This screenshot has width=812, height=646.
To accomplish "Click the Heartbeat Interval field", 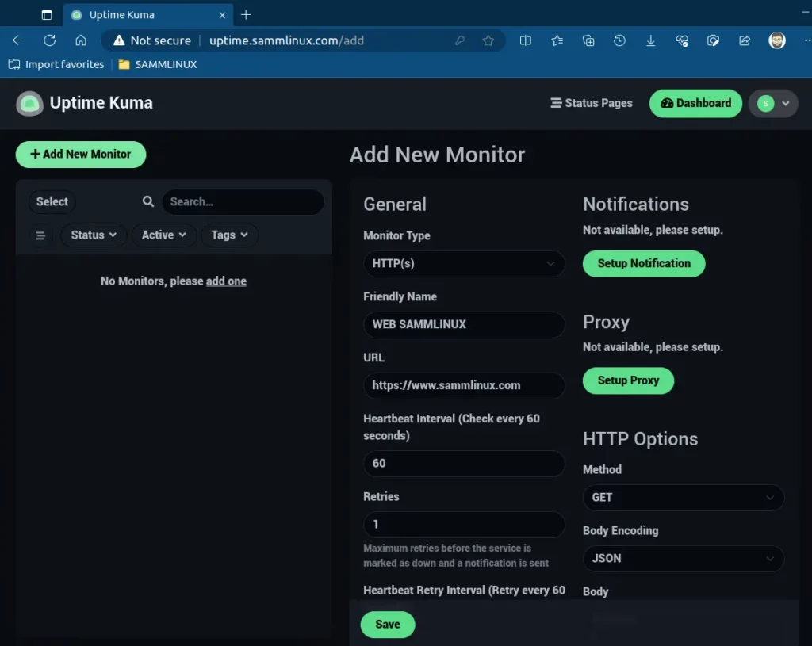I will (464, 463).
